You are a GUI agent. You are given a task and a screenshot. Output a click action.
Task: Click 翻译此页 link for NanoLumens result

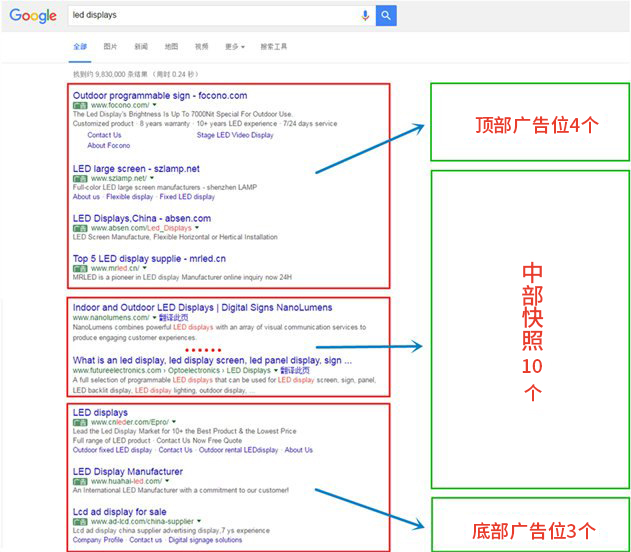(175, 317)
